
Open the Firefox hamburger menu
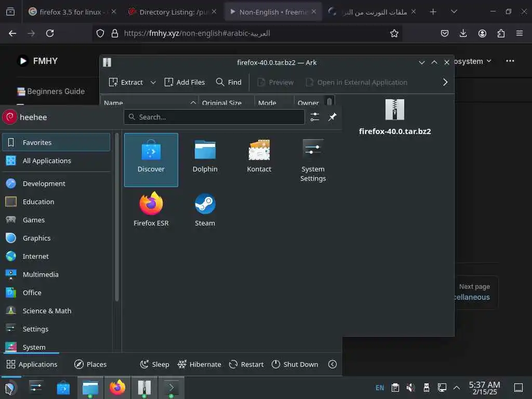520,33
